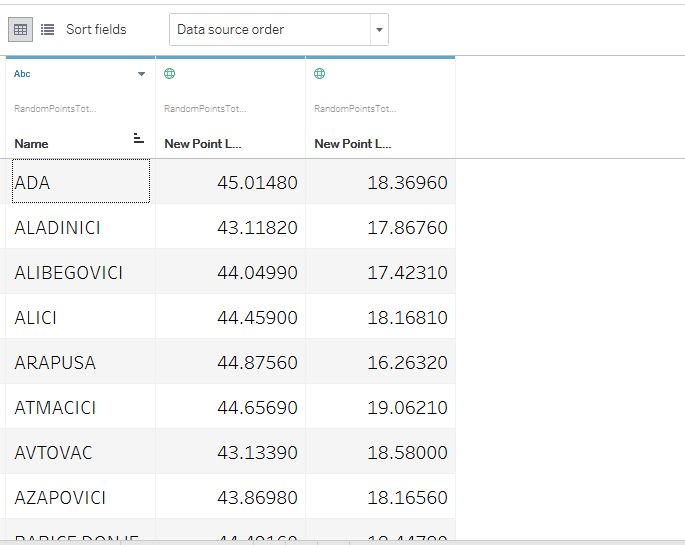685x545 pixels.
Task: Click the value 43.11820
Action: click(x=257, y=228)
